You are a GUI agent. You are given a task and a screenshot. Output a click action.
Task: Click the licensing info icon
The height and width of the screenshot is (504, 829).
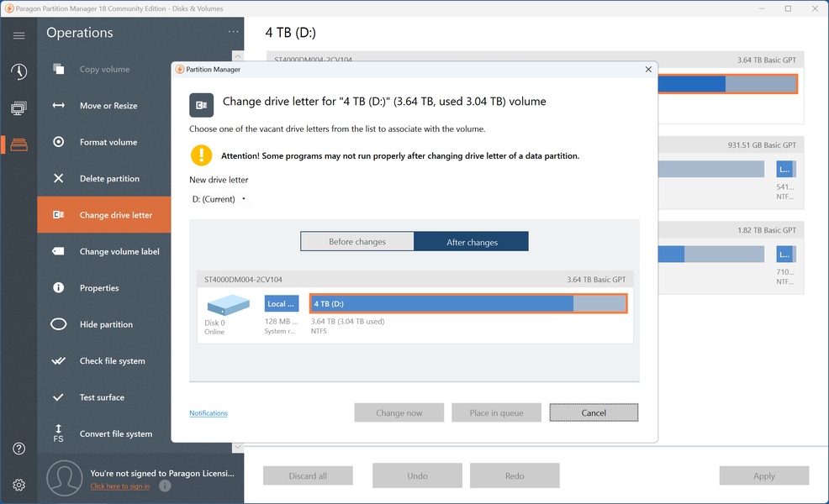coord(165,486)
